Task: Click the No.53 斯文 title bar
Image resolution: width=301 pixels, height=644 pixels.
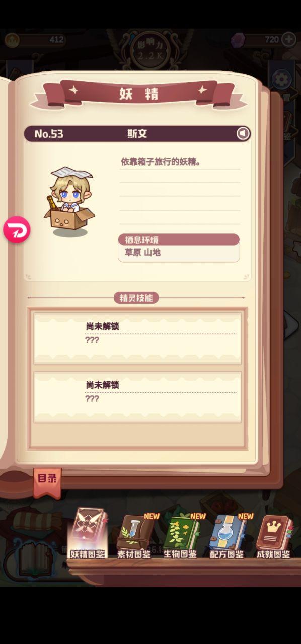Action: click(137, 133)
